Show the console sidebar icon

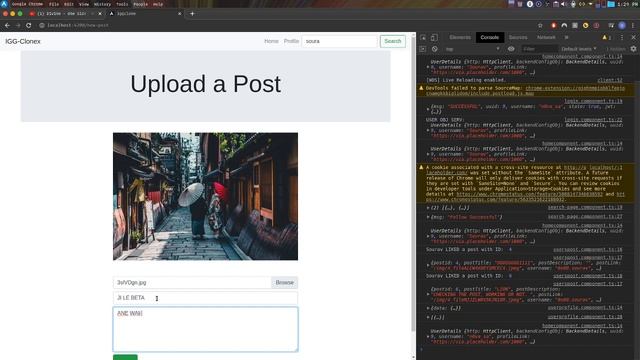pos(423,49)
